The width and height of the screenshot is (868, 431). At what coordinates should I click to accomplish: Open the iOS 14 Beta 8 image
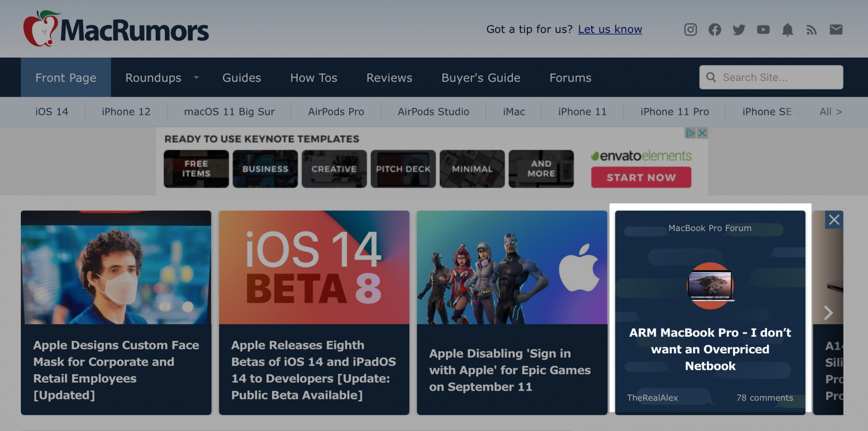pyautogui.click(x=314, y=268)
